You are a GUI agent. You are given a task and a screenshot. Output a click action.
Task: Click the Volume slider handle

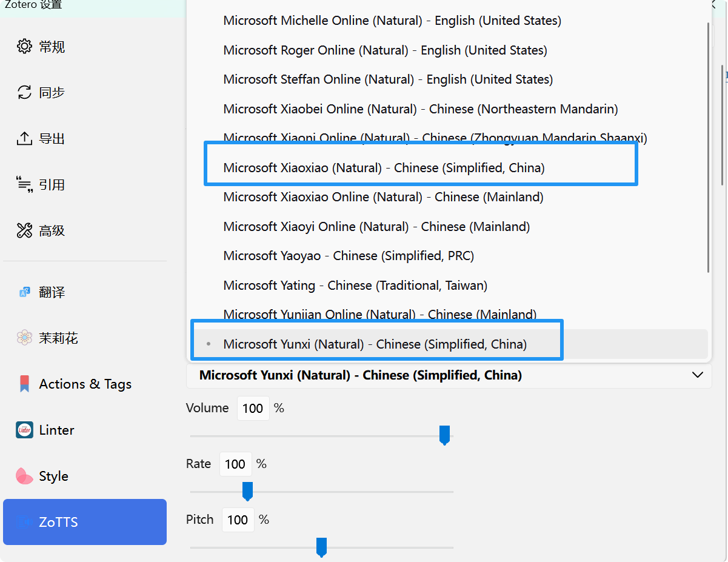[444, 435]
